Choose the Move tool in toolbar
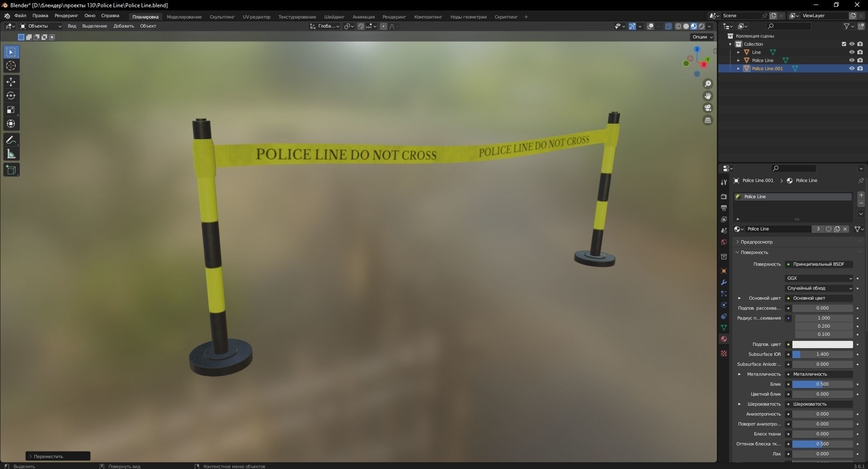This screenshot has height=469, width=868. 11,82
